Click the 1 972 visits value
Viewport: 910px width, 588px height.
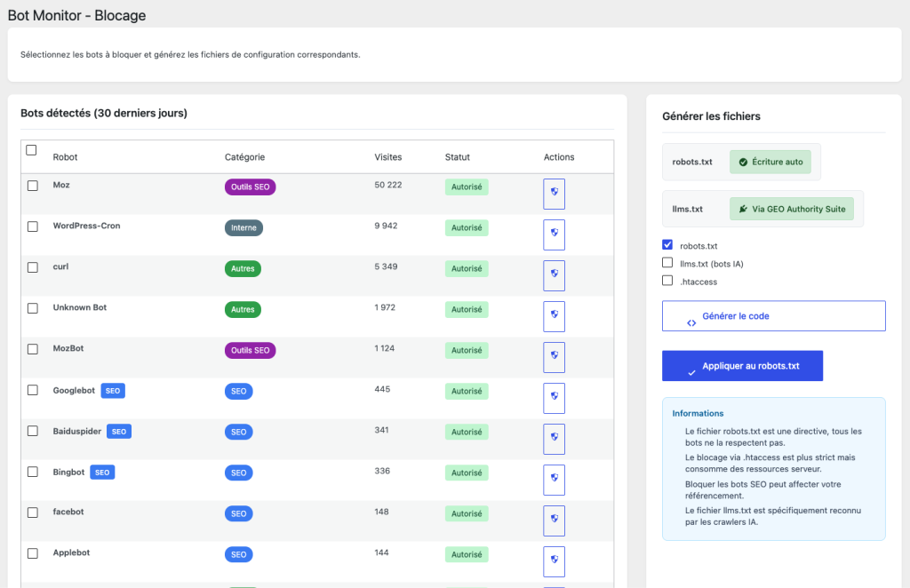click(385, 307)
